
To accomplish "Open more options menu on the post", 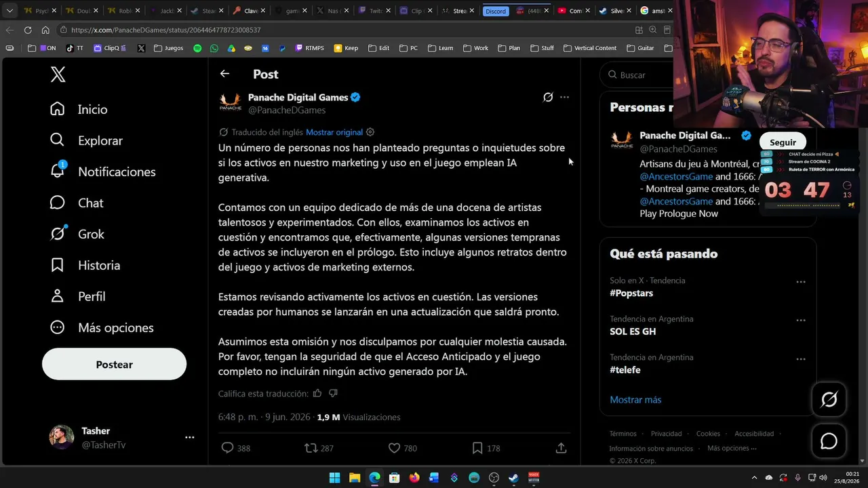I will tap(564, 97).
